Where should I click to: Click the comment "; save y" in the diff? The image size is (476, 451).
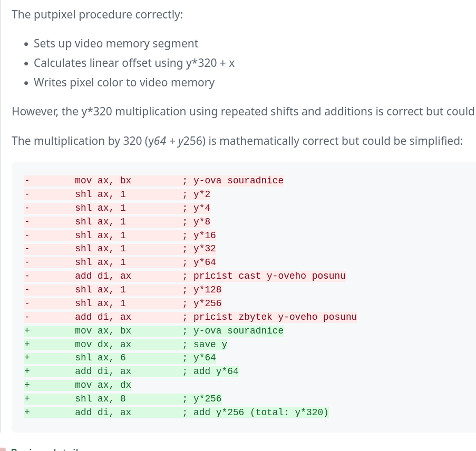click(205, 345)
